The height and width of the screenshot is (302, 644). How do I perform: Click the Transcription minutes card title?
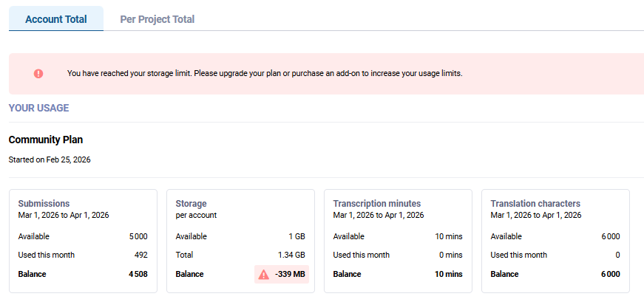coord(376,204)
